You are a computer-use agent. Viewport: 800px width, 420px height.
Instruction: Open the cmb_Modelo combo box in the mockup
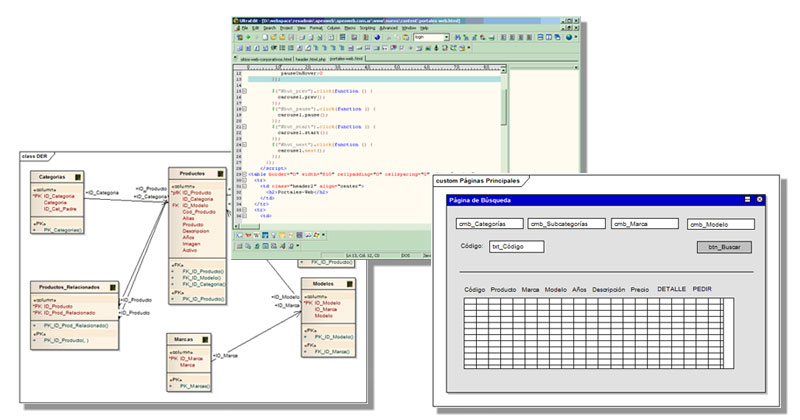pos(720,224)
